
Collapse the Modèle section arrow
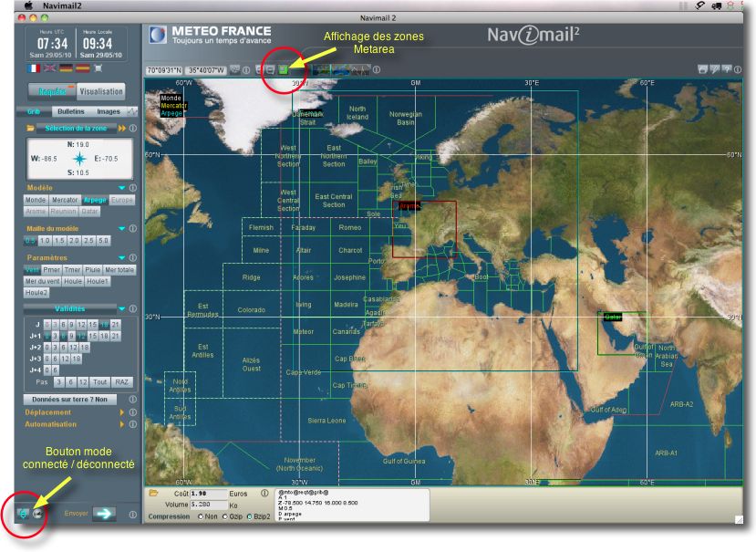122,188
